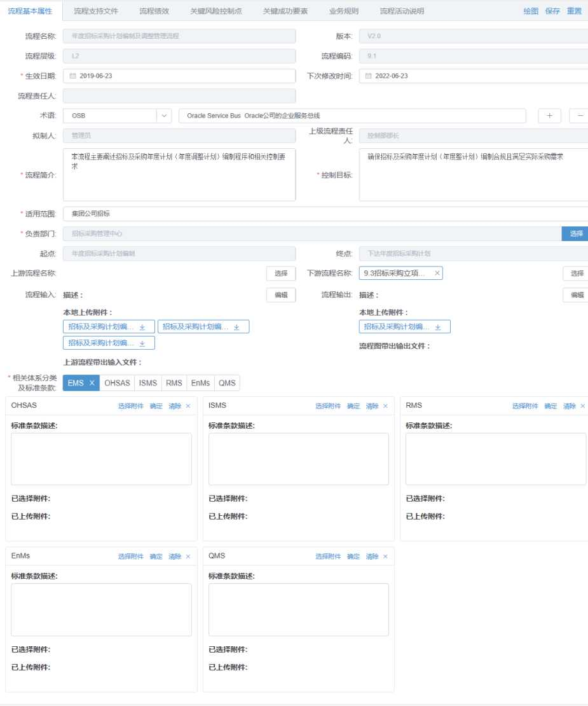The image size is (588, 706).
Task: Click the plus icon to add a term
Action: point(549,116)
